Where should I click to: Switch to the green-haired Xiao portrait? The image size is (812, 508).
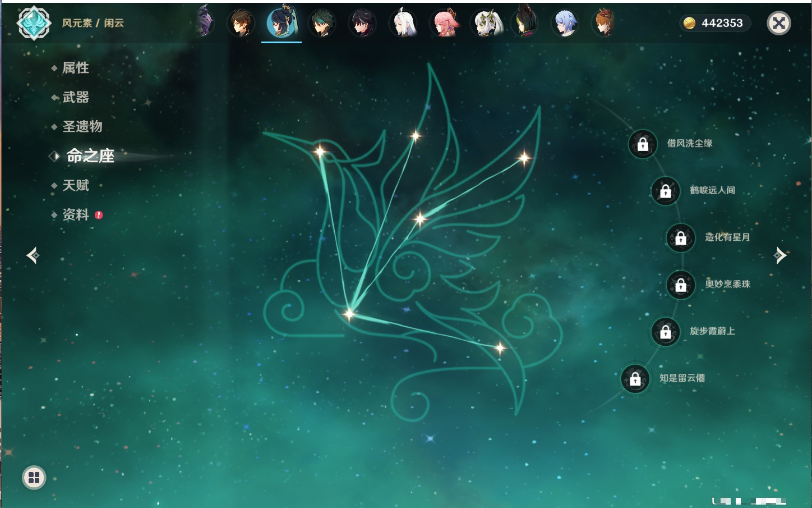tap(322, 23)
